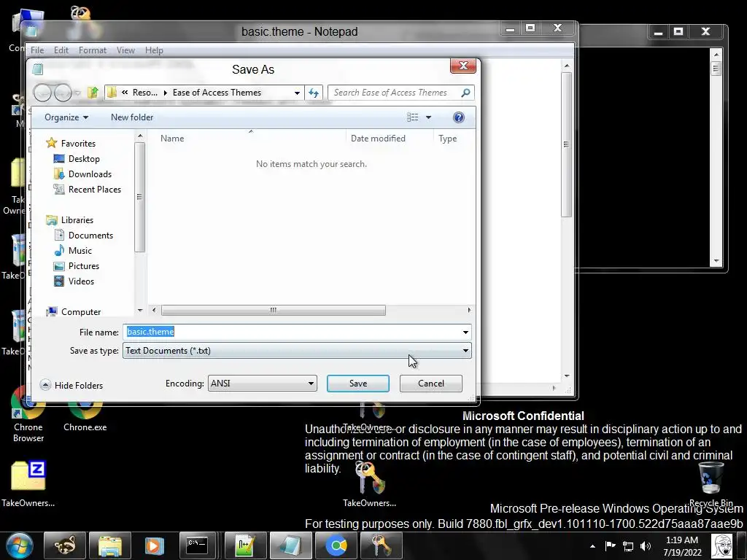
Task: Open the Save as type combo box
Action: pyautogui.click(x=297, y=351)
